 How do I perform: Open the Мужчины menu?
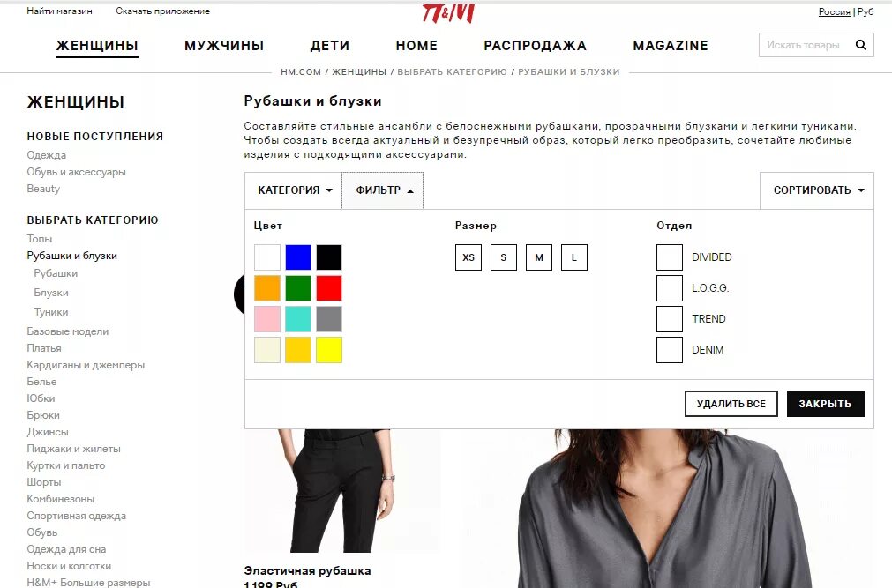point(224,46)
